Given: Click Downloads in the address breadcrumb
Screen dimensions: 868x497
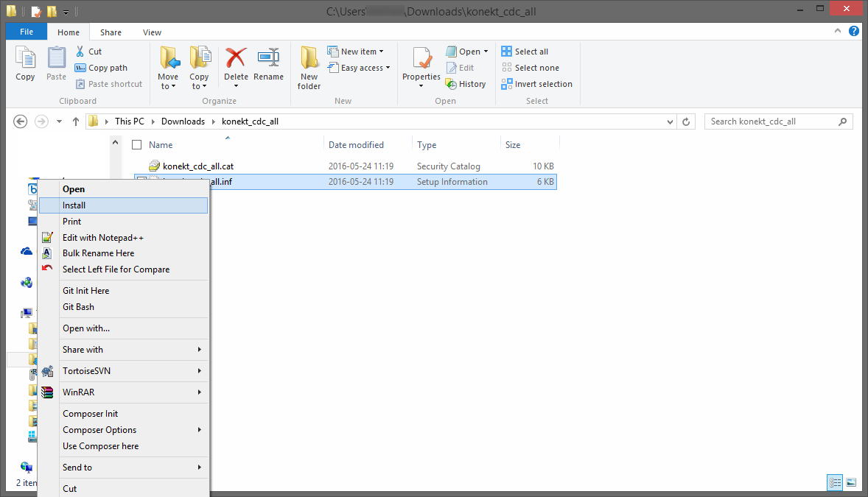Looking at the screenshot, I should click(x=183, y=121).
